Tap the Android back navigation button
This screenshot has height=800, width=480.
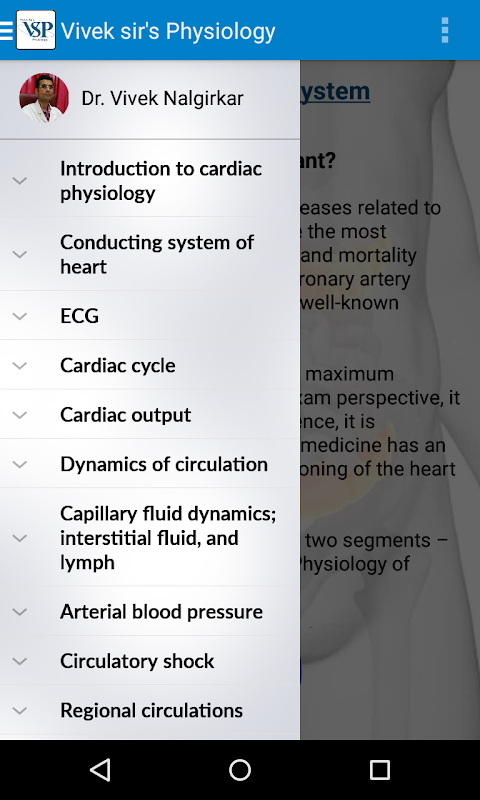[100, 769]
